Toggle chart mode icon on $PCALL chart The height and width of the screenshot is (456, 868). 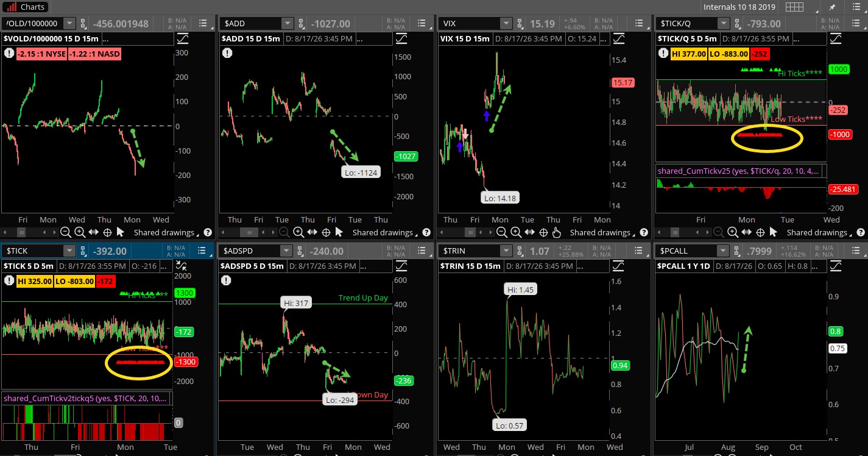point(836,266)
